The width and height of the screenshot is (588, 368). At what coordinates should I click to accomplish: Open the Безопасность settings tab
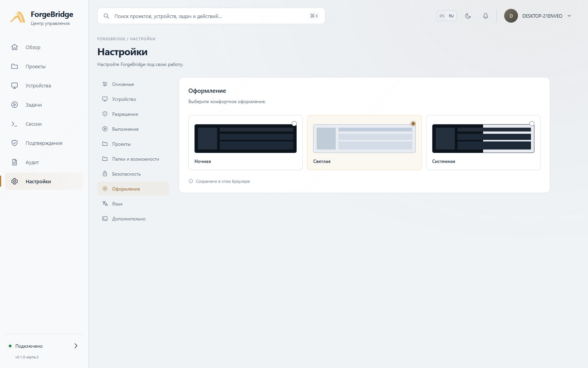133,174
